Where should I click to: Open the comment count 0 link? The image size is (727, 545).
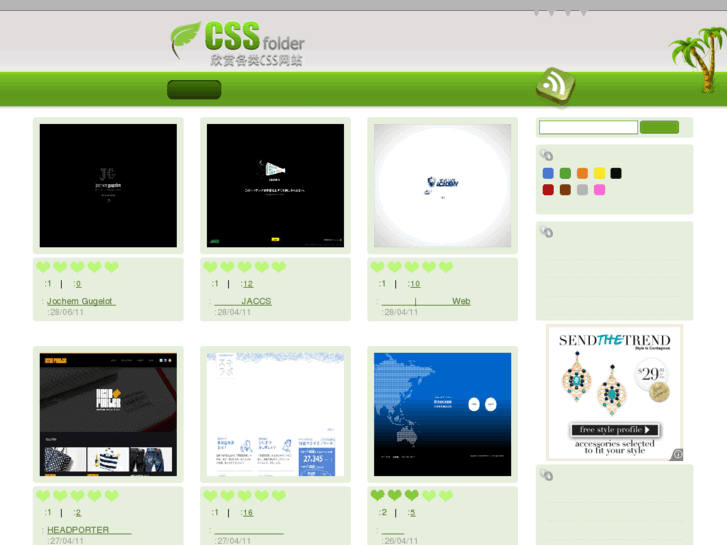click(x=78, y=284)
